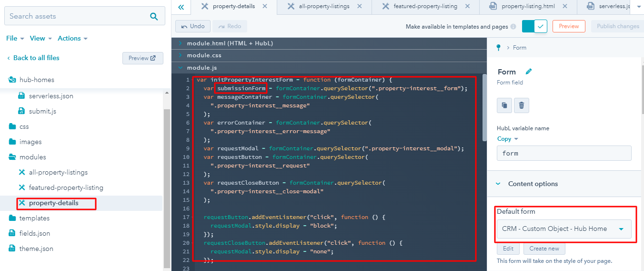Click the duplicate field icon button
Screen dimensions: 644x271
[x=504, y=105]
